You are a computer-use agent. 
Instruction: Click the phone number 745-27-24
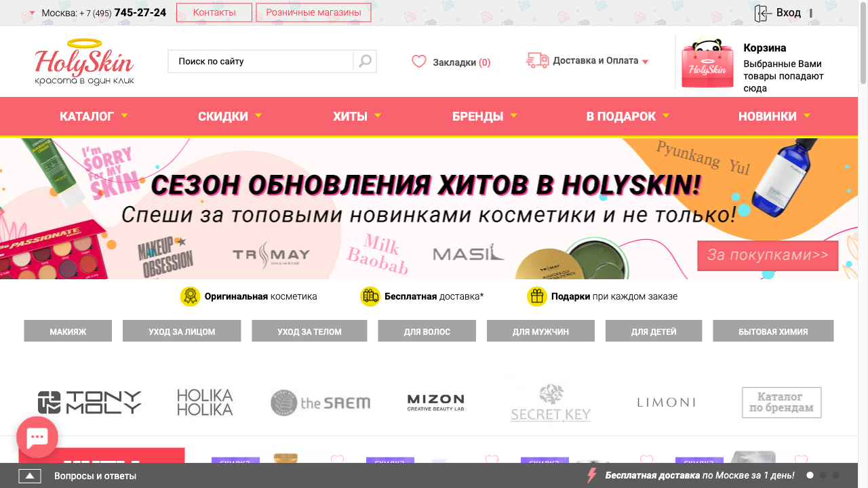tap(140, 13)
